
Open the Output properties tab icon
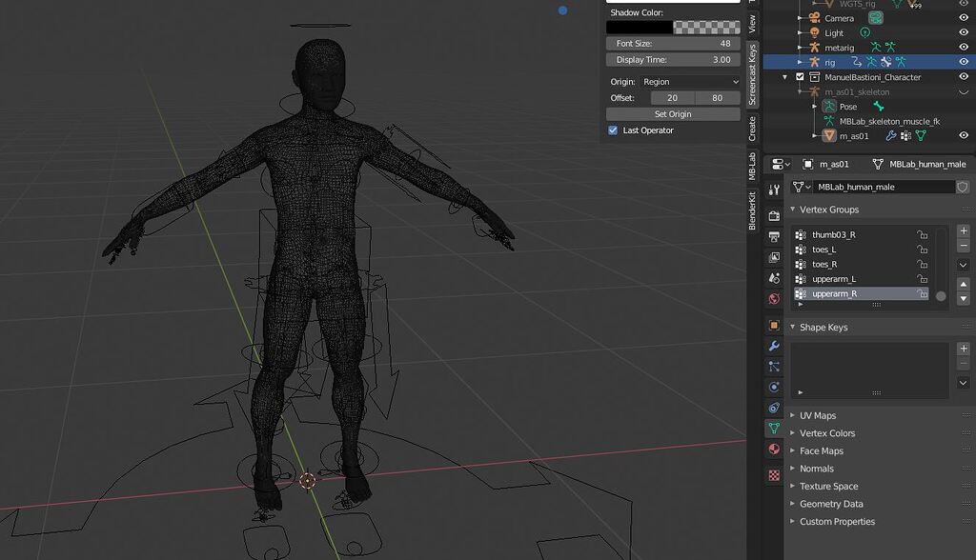(x=774, y=236)
